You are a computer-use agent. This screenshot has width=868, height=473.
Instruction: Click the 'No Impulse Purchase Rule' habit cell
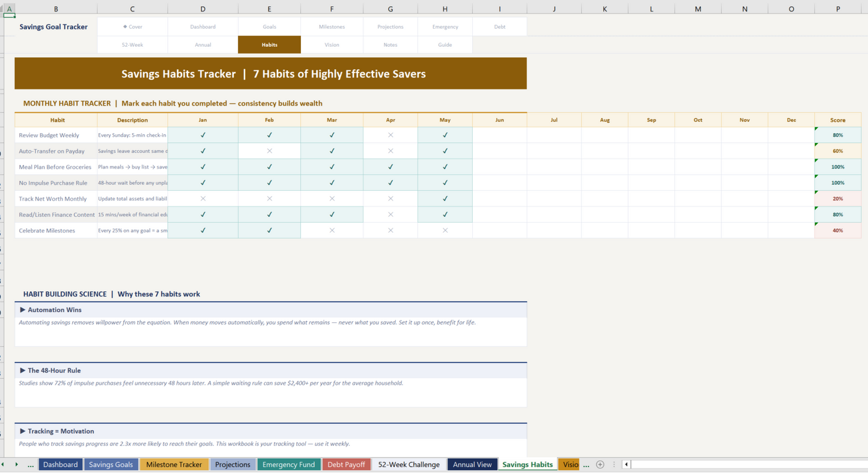[x=56, y=183]
